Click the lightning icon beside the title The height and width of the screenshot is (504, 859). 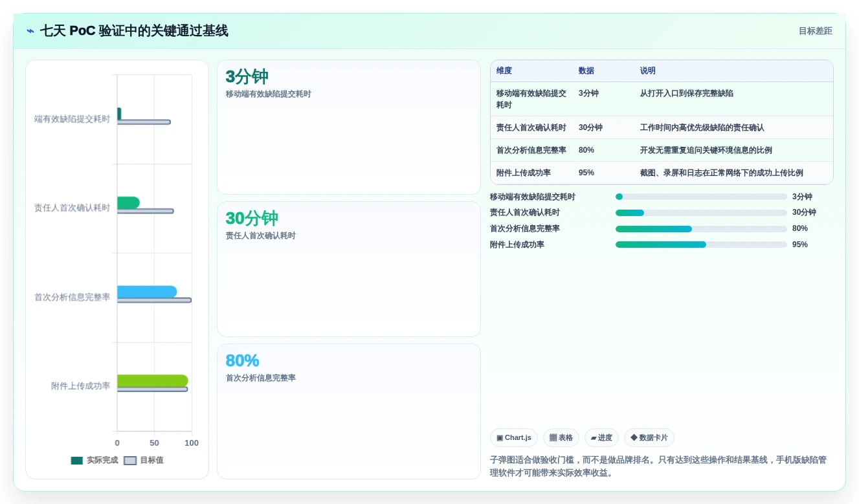tap(30, 31)
